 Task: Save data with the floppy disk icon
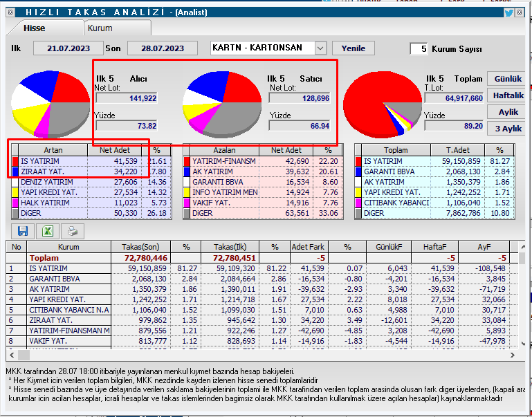coord(23,231)
